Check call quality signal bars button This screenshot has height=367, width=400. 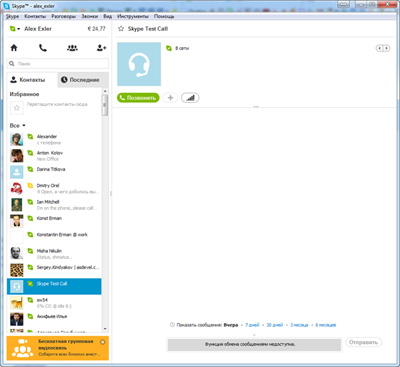190,98
